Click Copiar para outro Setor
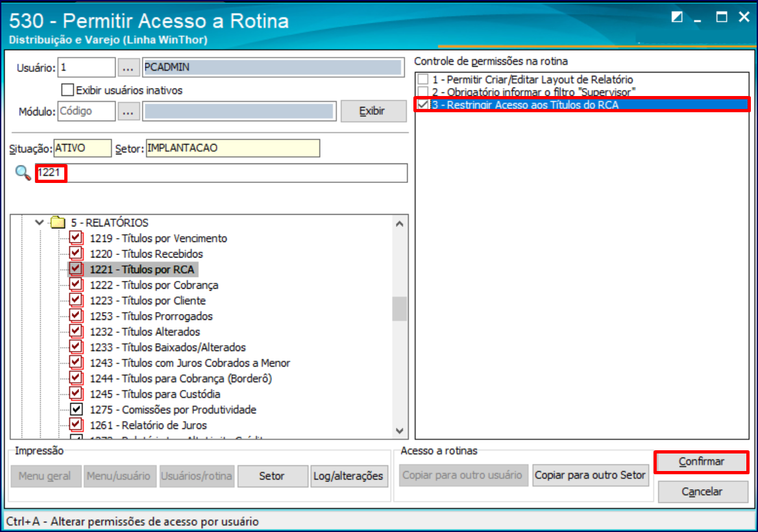758x532 pixels. coord(590,476)
